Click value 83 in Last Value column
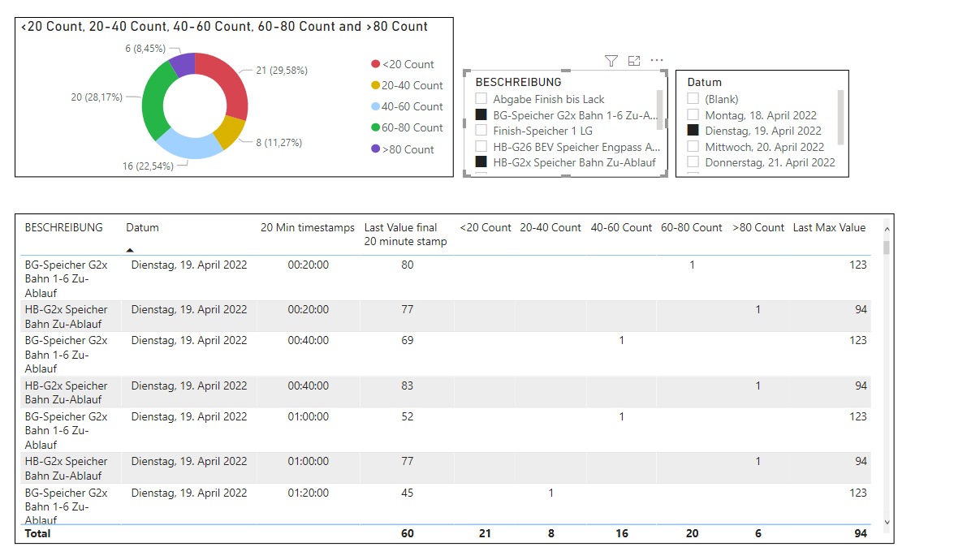954x560 pixels. pyautogui.click(x=407, y=386)
